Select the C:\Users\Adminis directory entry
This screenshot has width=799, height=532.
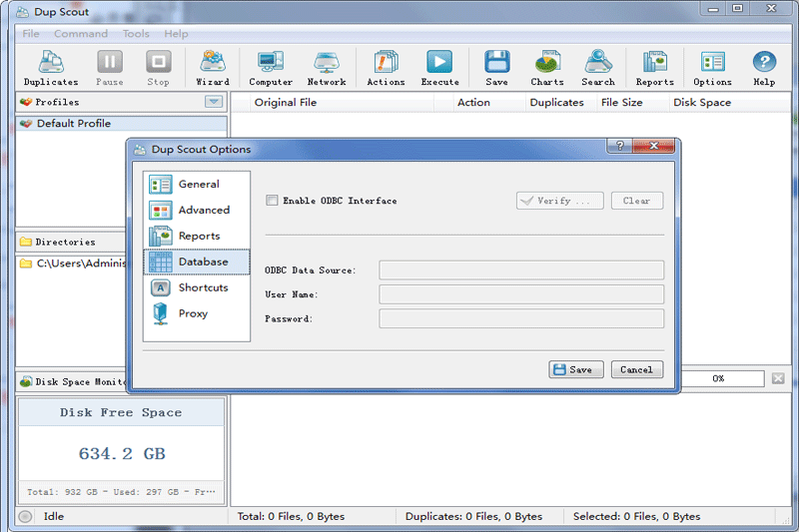click(x=72, y=264)
